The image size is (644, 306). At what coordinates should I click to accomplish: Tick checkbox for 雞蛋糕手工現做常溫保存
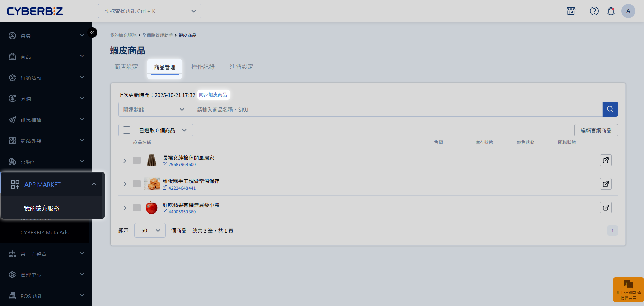coord(137,184)
